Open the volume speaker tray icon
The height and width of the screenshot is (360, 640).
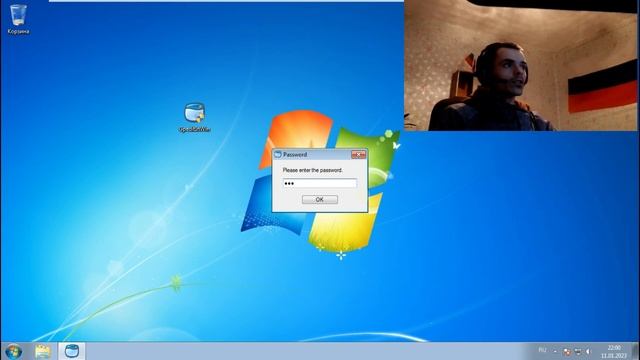[x=588, y=351]
